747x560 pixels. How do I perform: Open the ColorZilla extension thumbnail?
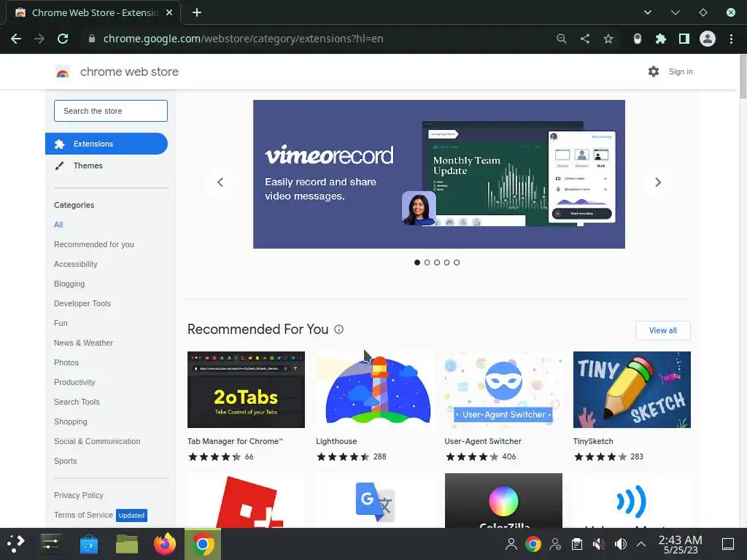click(x=503, y=500)
